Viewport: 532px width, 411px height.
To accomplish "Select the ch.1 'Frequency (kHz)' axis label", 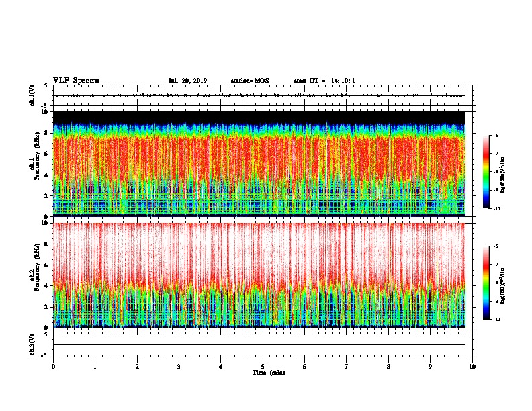I will click(37, 156).
